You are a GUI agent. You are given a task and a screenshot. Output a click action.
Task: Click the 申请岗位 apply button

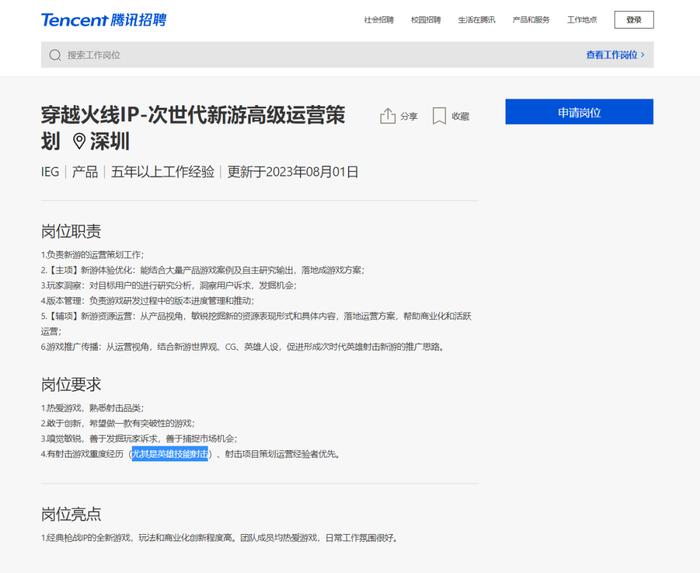[579, 112]
